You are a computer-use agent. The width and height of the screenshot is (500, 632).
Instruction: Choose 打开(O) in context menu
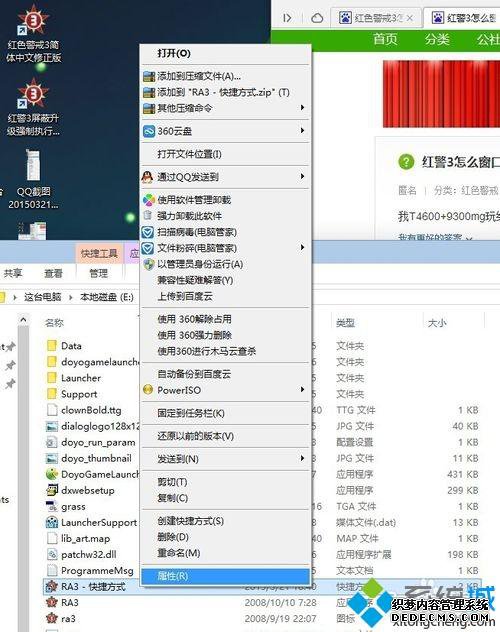point(225,53)
